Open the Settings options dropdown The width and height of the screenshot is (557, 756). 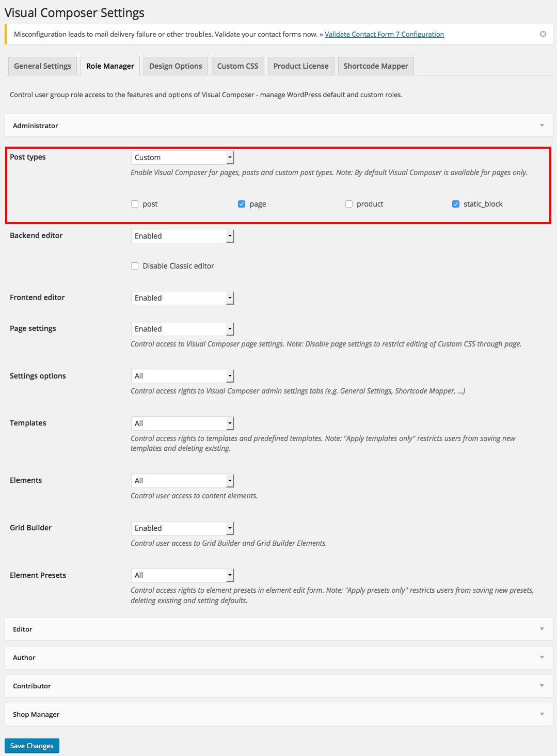pos(182,376)
